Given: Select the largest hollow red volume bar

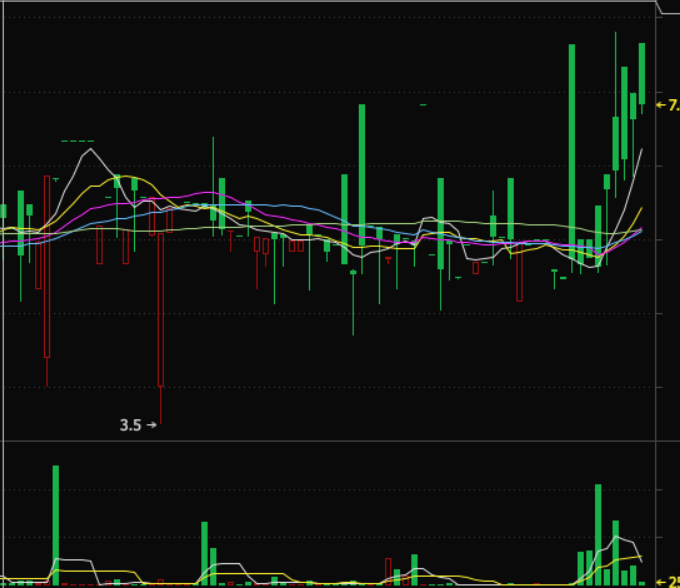Looking at the screenshot, I should [388, 572].
